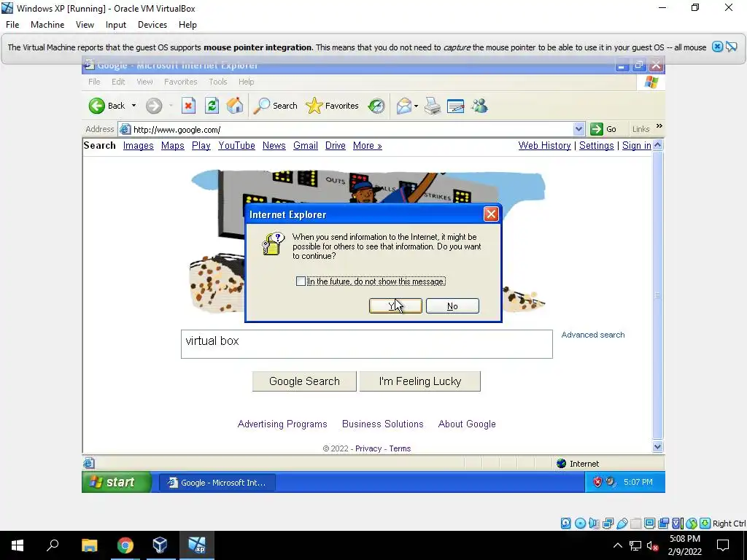The image size is (747, 560).
Task: Click the VirtualBox recording status icon
Action: click(x=663, y=524)
